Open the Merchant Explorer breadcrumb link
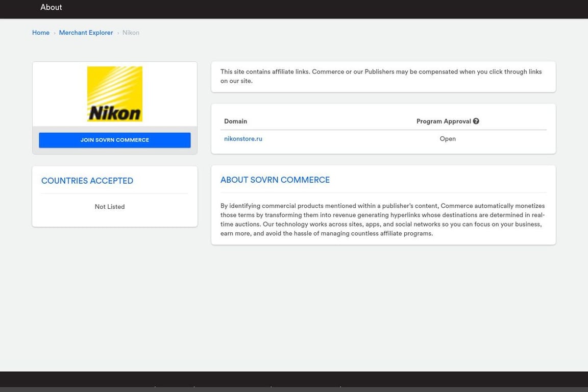588x392 pixels. click(86, 33)
